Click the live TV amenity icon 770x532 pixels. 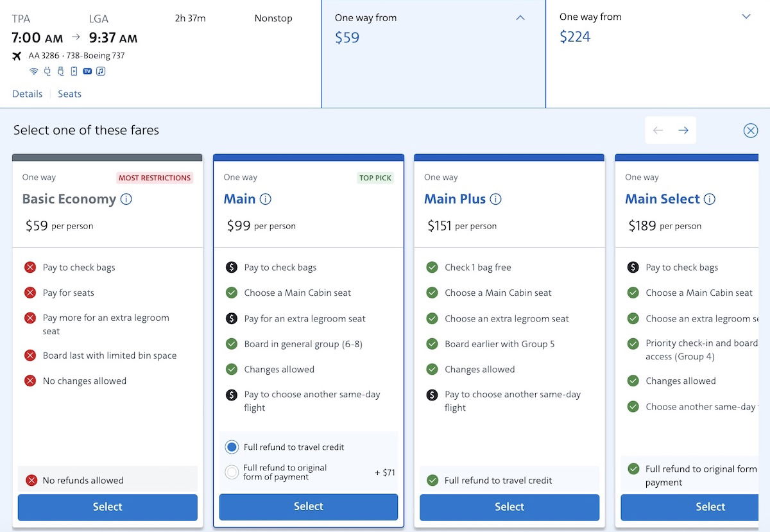(87, 71)
